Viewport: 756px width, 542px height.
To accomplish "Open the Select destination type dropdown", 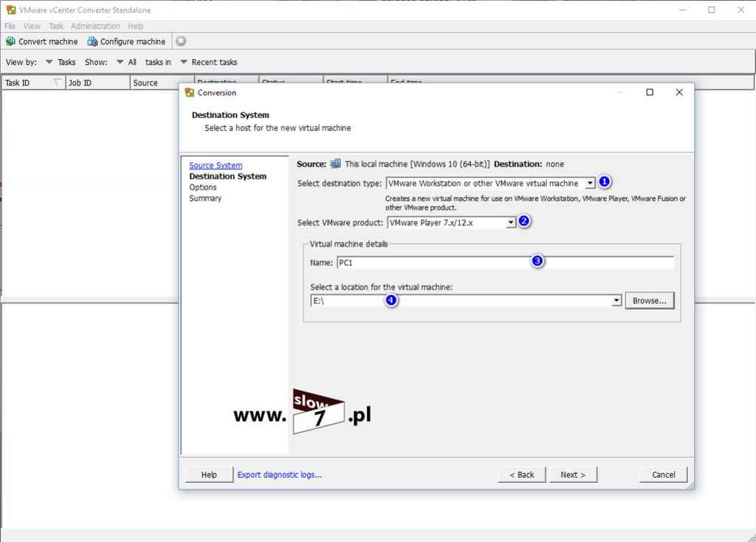I will pos(590,183).
